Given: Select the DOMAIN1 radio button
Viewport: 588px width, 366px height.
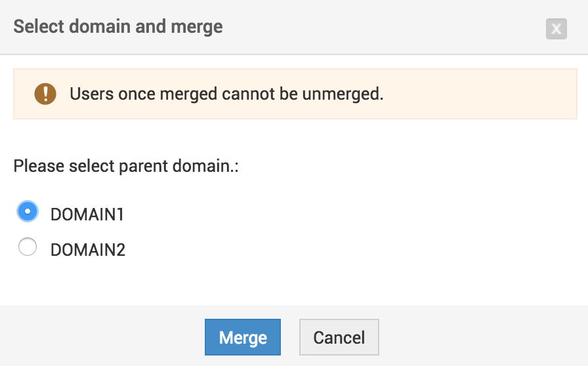Looking at the screenshot, I should coord(28,211).
